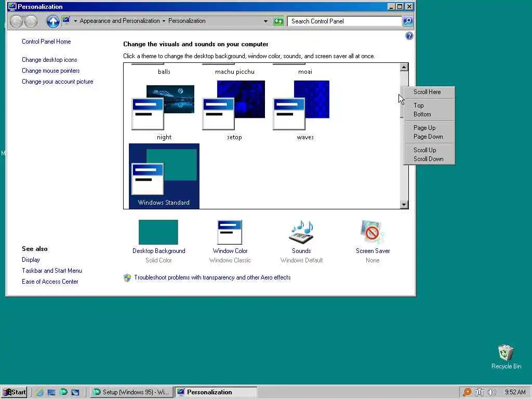Select the waves theme thumbnail

(301, 105)
